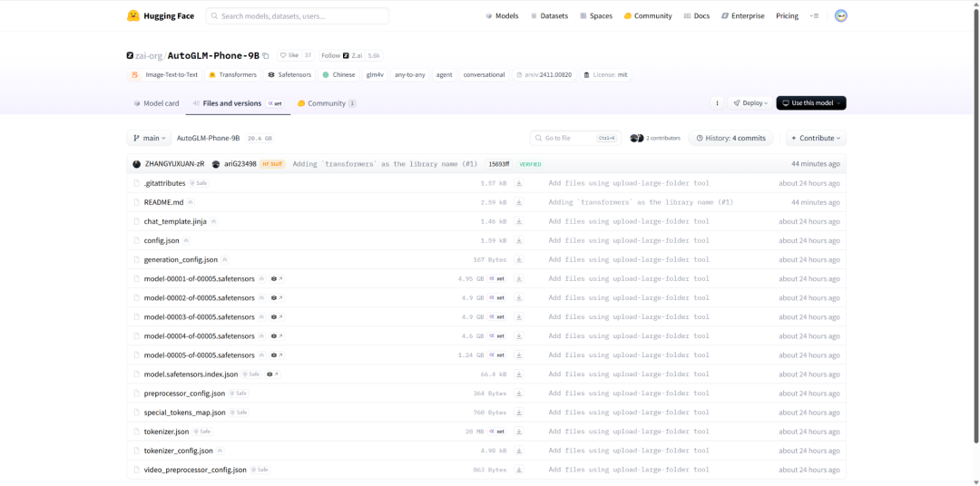The image size is (980, 486).
Task: Expand the Contribute dropdown
Action: coord(816,138)
